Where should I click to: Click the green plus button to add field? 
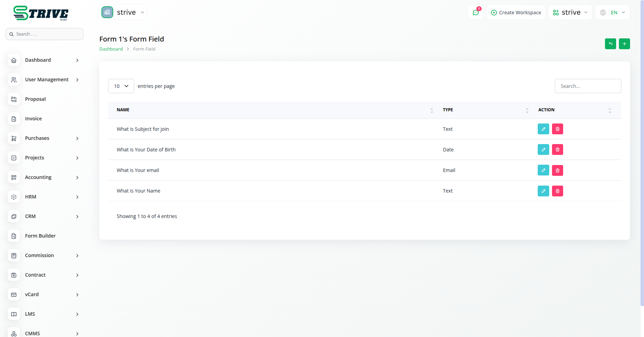coord(624,44)
